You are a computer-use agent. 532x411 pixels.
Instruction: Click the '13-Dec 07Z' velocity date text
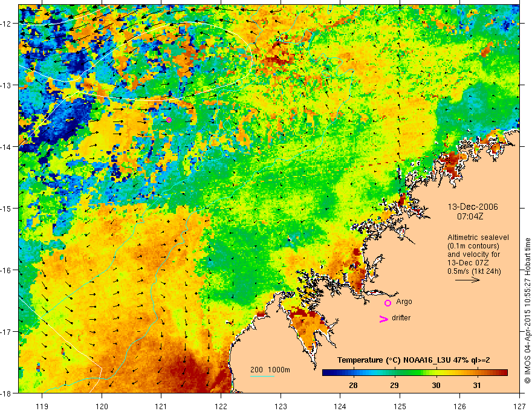pos(467,263)
